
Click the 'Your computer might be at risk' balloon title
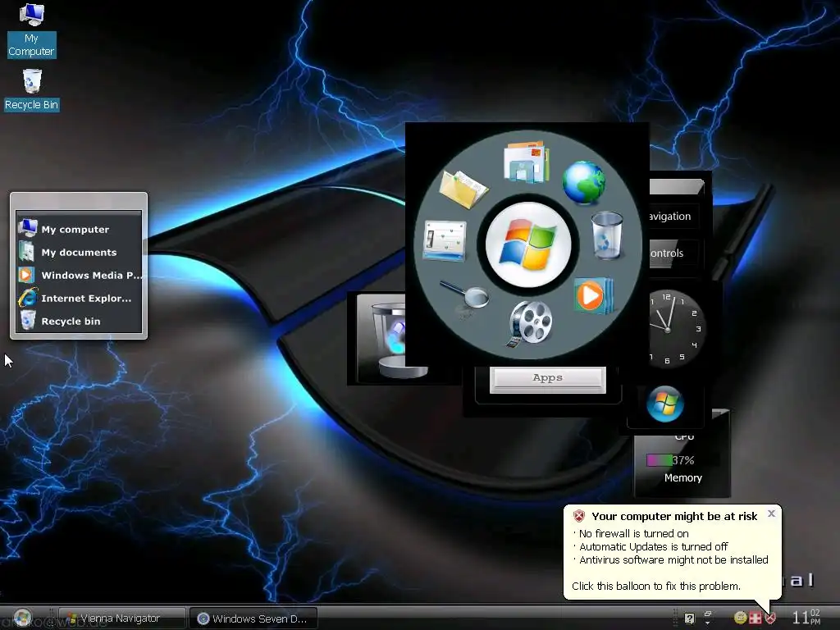(674, 517)
